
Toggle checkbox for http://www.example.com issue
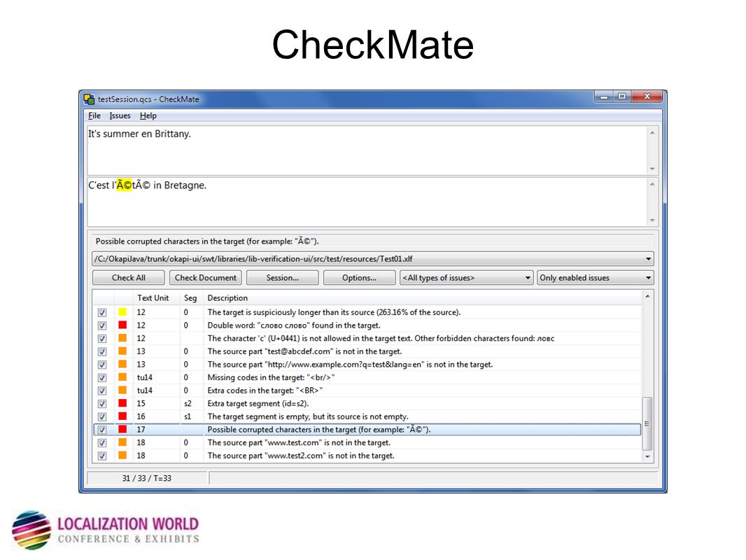[102, 365]
